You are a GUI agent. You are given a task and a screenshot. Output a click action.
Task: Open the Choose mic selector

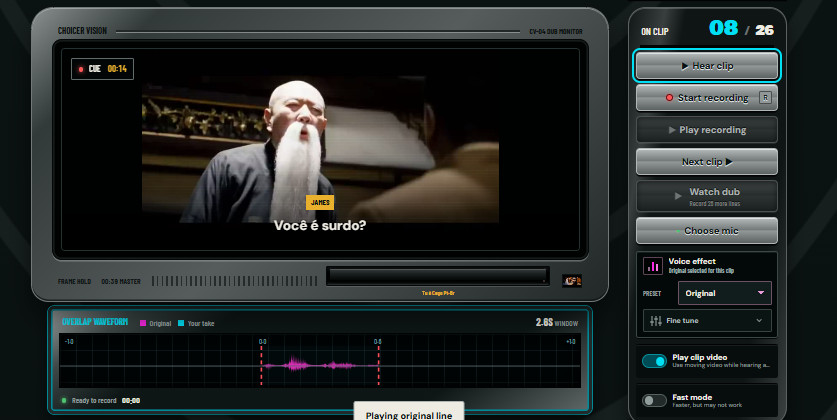pos(707,231)
